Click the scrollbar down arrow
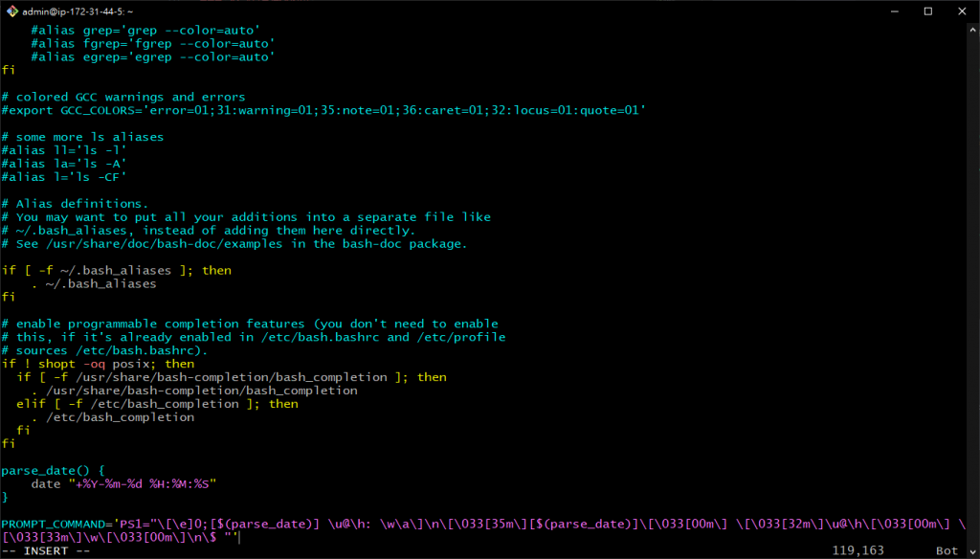Image resolution: width=980 pixels, height=559 pixels. click(x=973, y=551)
